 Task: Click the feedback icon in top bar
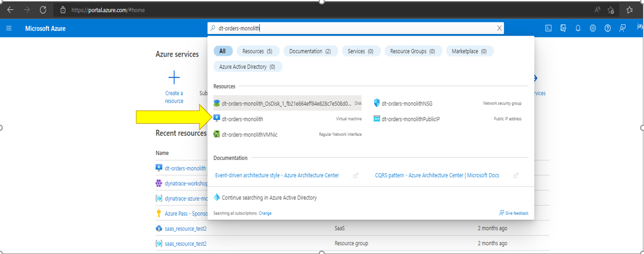click(623, 29)
